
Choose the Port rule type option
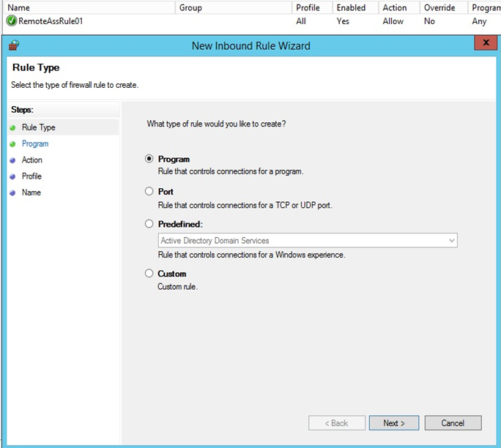tap(149, 191)
